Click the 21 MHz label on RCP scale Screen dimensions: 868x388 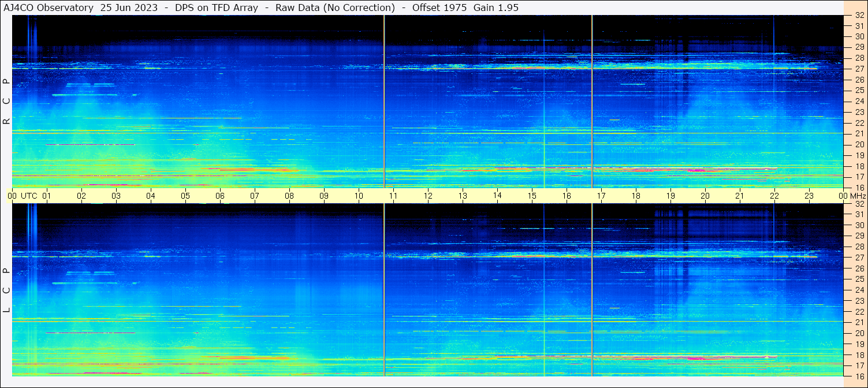point(859,133)
